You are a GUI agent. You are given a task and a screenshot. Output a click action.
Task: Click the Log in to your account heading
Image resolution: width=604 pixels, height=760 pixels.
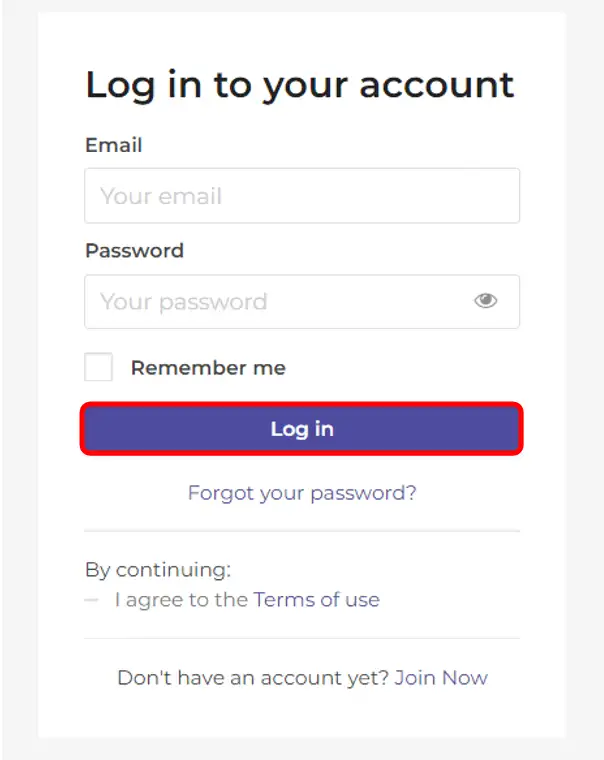click(299, 85)
